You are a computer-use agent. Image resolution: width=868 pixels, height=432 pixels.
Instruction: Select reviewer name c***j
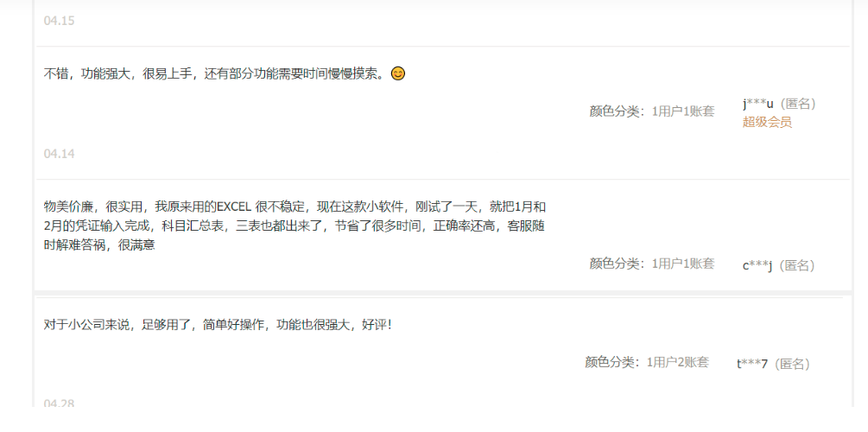tap(757, 266)
